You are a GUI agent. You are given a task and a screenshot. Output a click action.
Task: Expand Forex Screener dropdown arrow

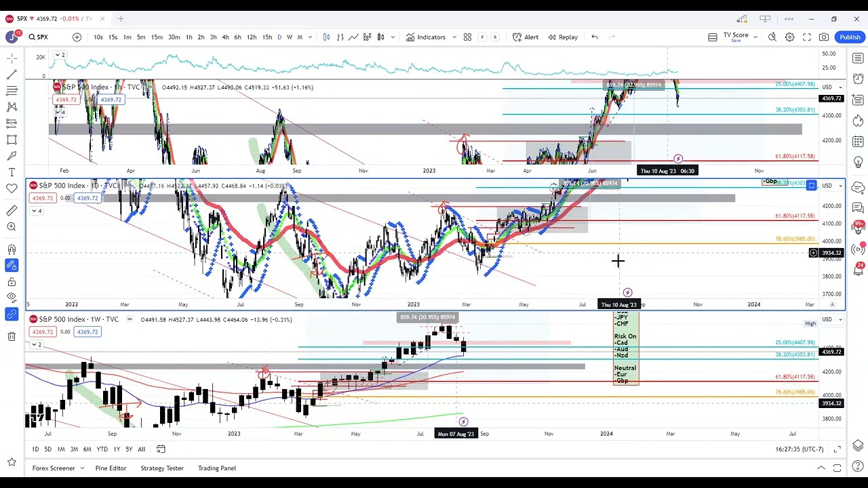point(82,468)
